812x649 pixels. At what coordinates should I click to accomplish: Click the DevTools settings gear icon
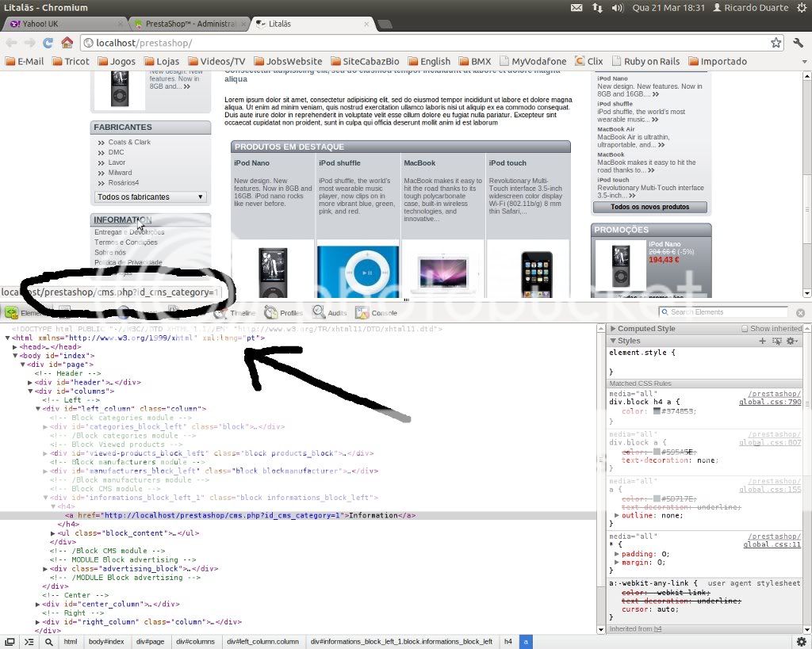pos(801,642)
